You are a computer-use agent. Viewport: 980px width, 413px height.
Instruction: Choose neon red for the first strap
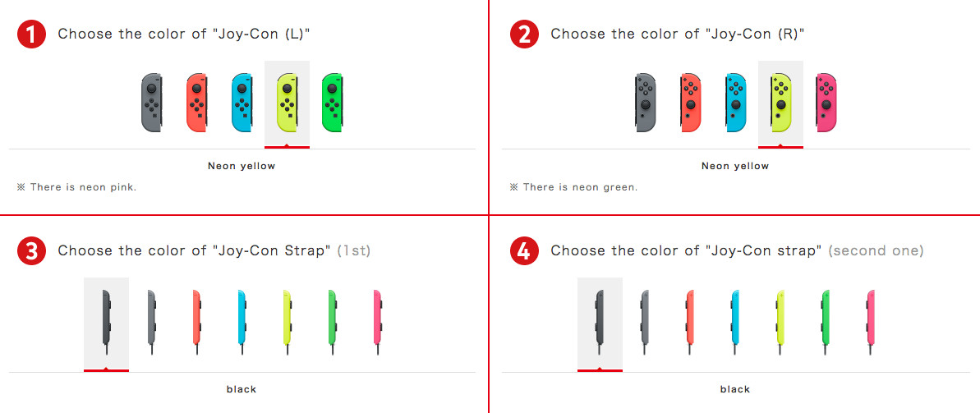pyautogui.click(x=196, y=323)
